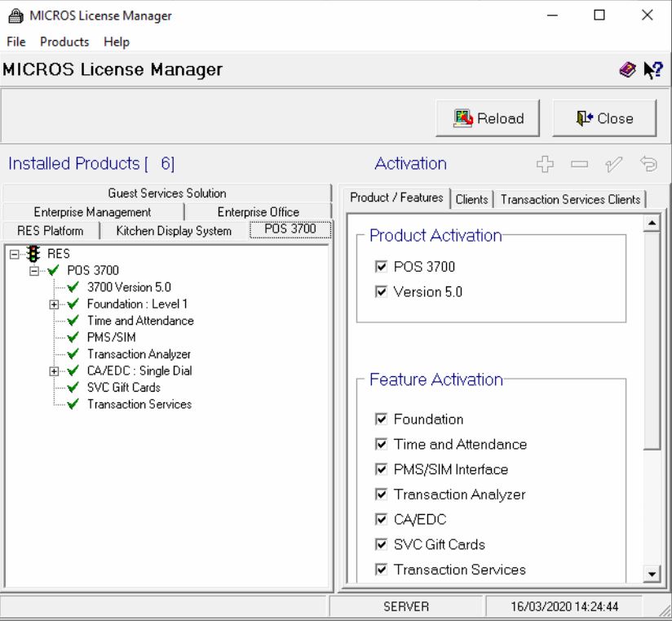Click the undo arrow activation icon
The width and height of the screenshot is (672, 621).
coord(648,164)
